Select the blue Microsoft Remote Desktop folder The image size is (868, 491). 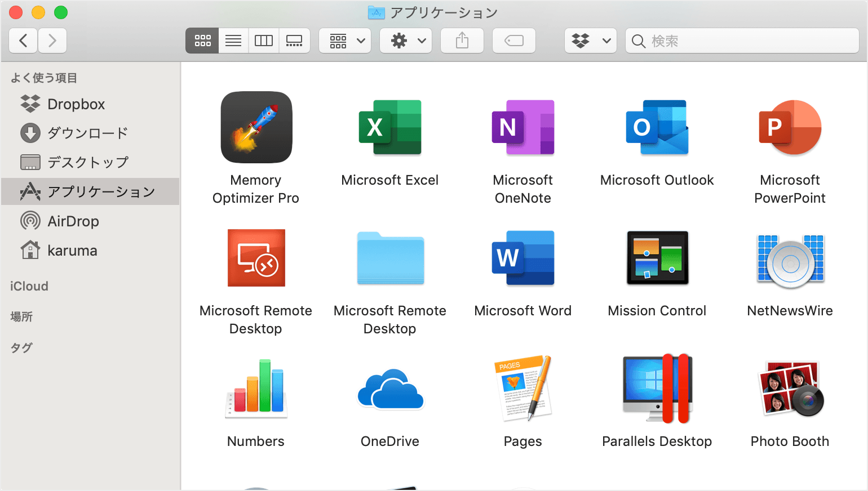coord(390,258)
